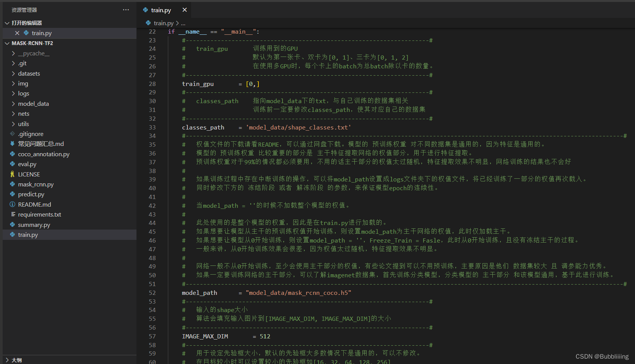The width and height of the screenshot is (635, 364).
Task: Click Python icon of train.py in open editors
Action: (26, 33)
